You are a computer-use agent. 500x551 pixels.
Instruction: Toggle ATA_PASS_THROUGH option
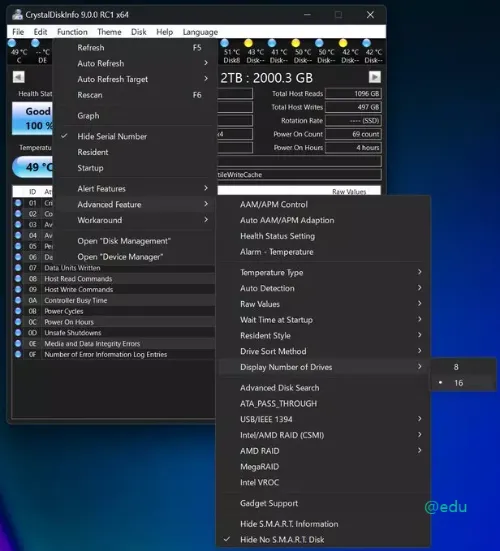point(323,403)
